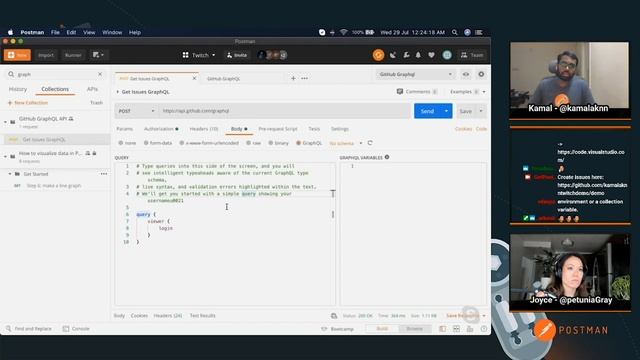This screenshot has width=640, height=360.
Task: Open the request Settings tab
Action: tap(340, 129)
